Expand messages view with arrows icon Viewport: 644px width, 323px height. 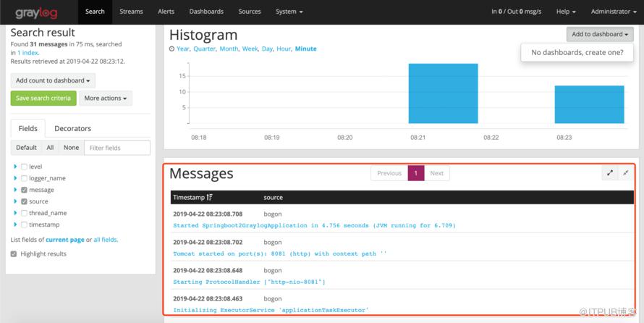click(x=609, y=173)
